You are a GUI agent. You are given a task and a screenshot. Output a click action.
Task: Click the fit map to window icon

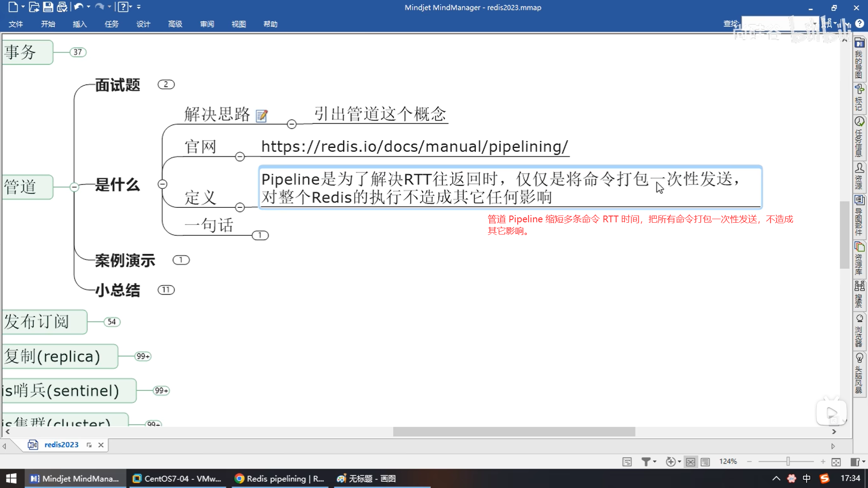click(x=836, y=461)
